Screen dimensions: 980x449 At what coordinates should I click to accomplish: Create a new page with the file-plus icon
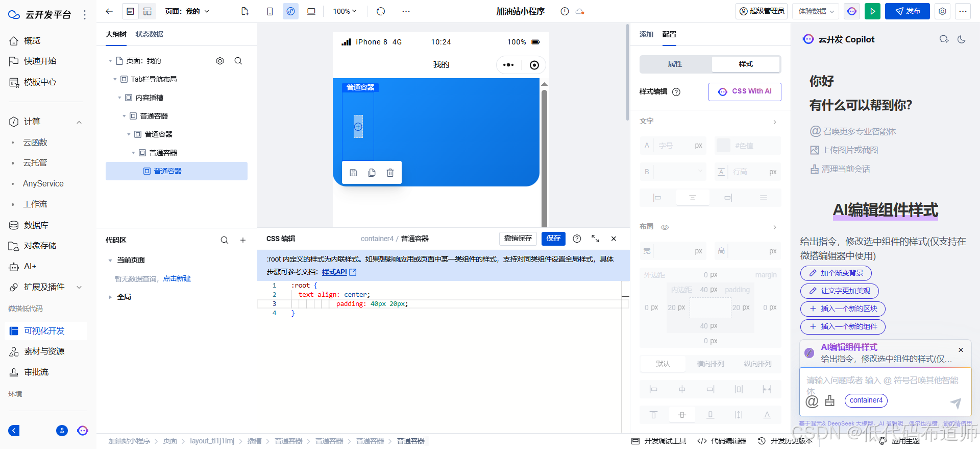[x=245, y=11]
